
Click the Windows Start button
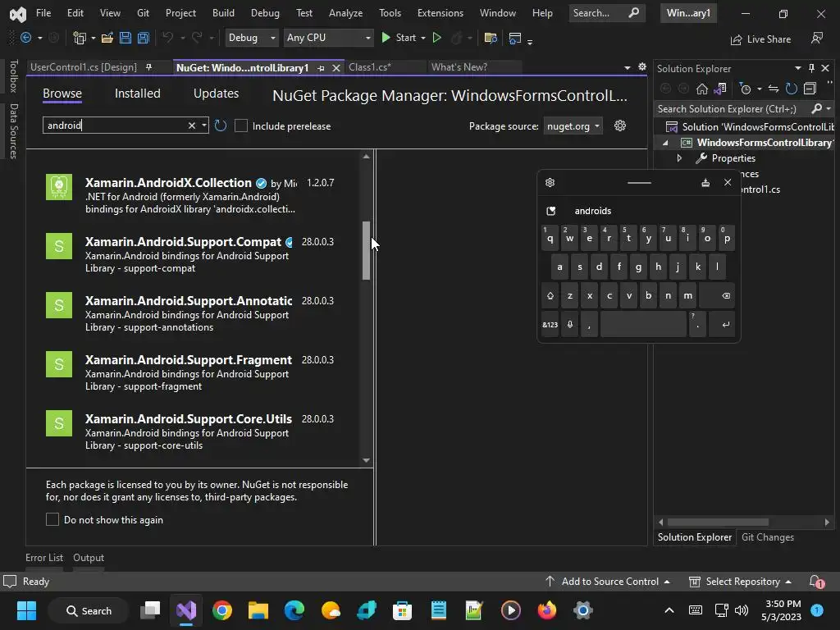26,610
